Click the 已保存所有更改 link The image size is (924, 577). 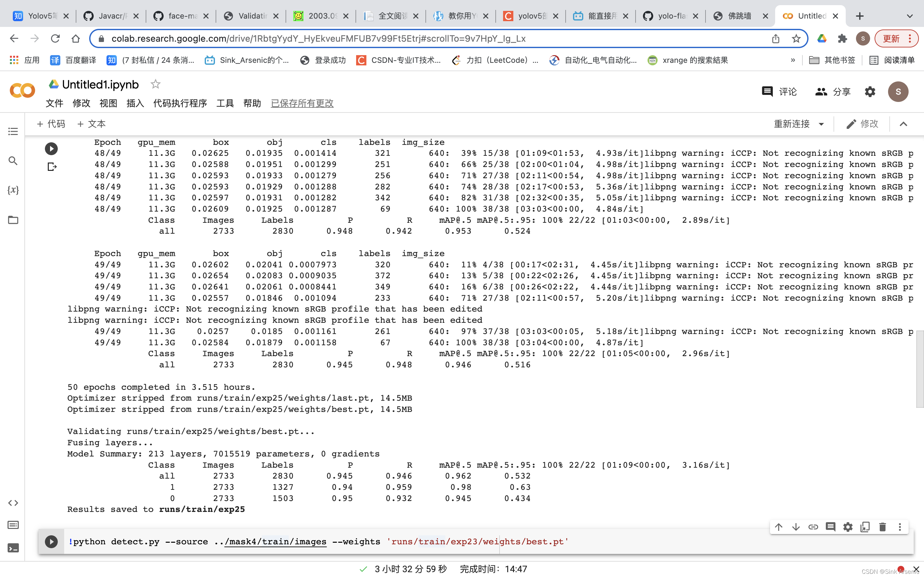[x=302, y=104]
